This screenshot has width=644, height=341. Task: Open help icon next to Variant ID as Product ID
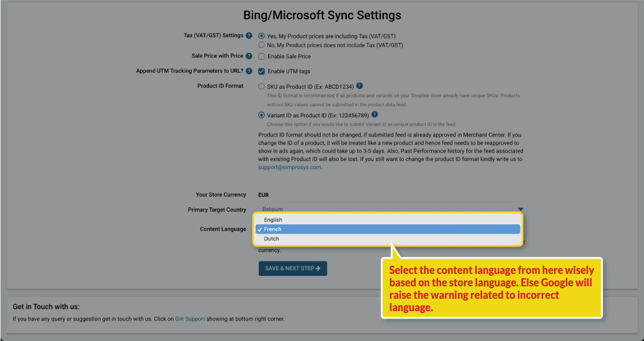[374, 115]
